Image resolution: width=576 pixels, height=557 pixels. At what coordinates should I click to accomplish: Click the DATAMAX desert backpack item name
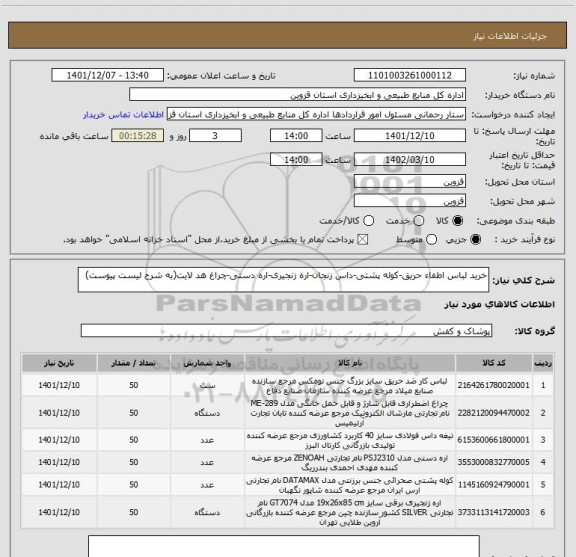350,485
